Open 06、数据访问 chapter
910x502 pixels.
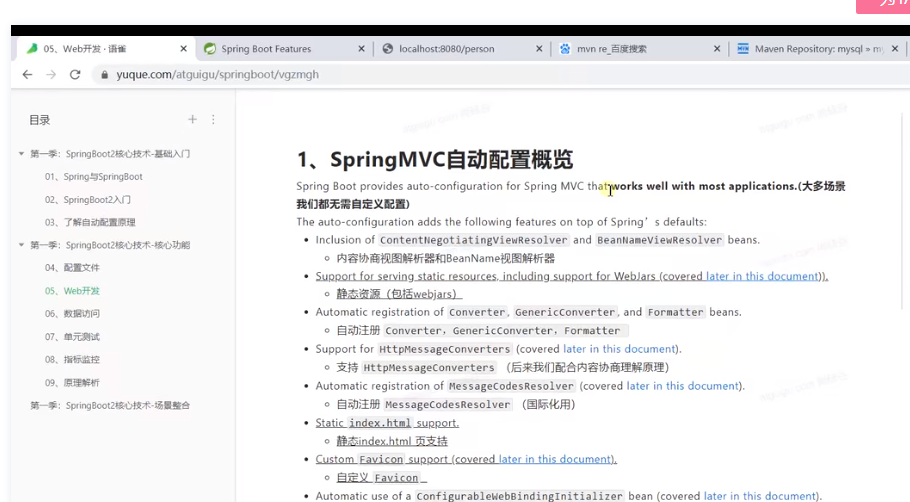pyautogui.click(x=72, y=313)
